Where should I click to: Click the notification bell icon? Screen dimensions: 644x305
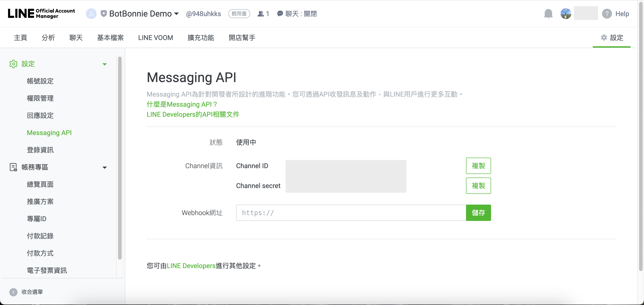548,14
